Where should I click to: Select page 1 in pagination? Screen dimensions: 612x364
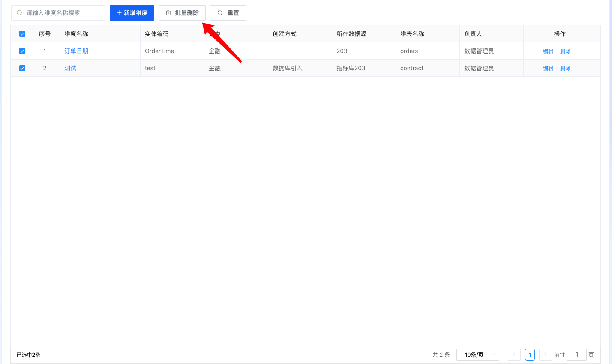pyautogui.click(x=530, y=355)
